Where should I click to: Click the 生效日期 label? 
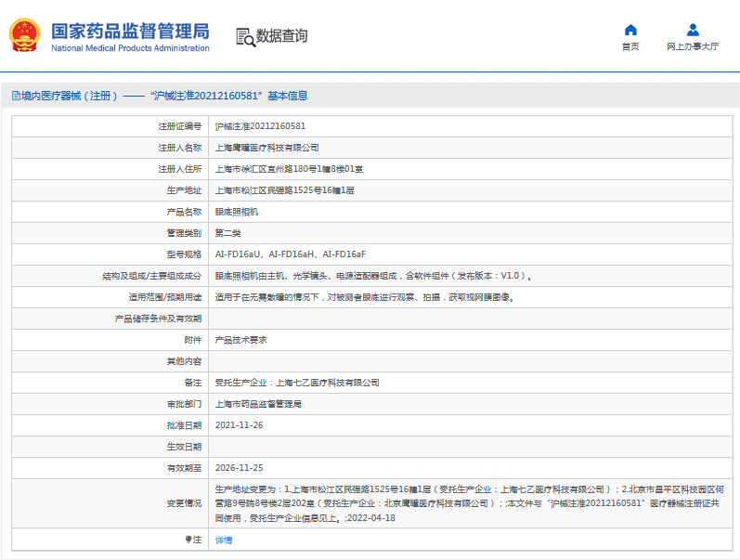pyautogui.click(x=184, y=447)
